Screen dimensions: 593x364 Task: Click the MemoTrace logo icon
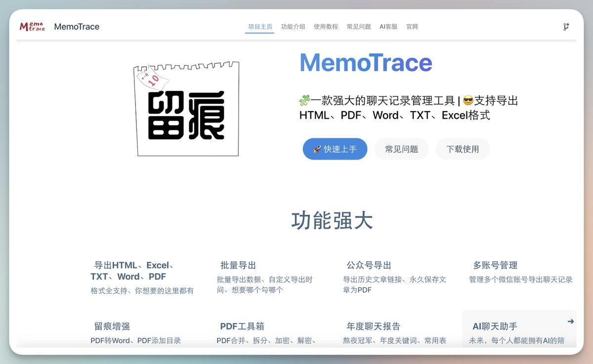click(32, 26)
